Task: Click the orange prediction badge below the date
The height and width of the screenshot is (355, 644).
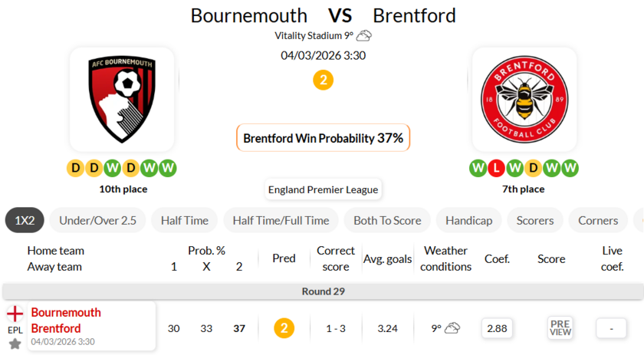Action: point(323,80)
